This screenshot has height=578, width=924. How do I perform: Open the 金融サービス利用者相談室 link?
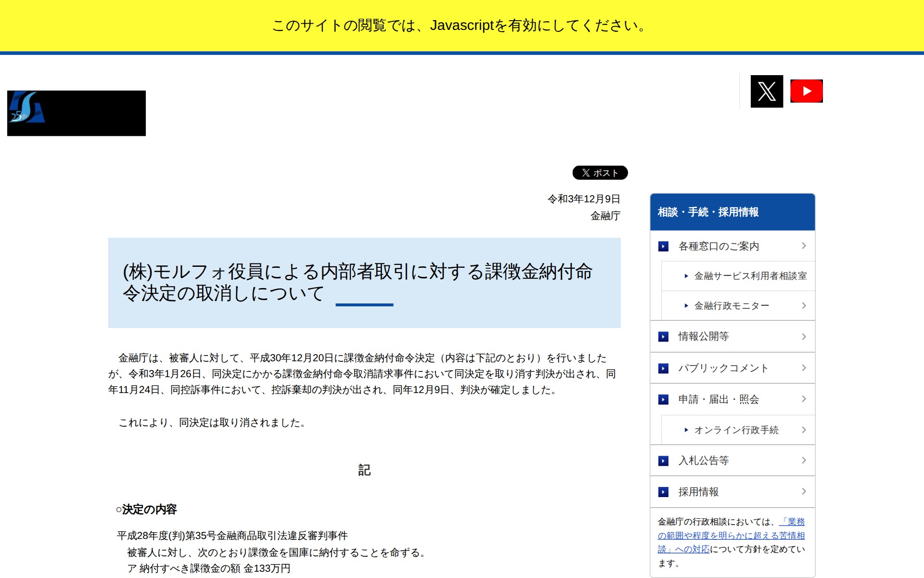[x=751, y=276]
